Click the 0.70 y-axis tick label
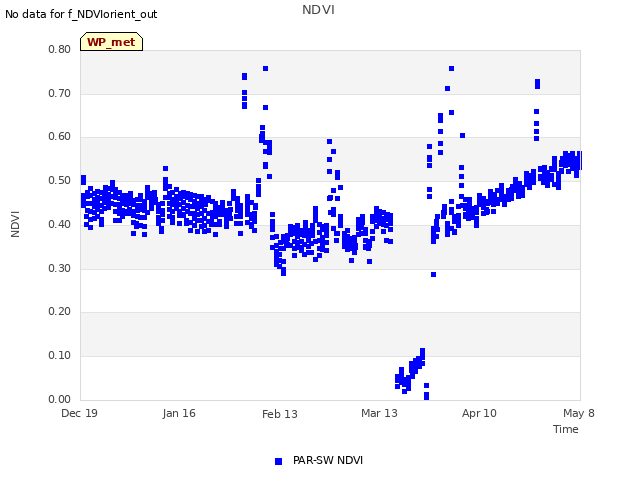Image resolution: width=640 pixels, height=480 pixels. pyautogui.click(x=59, y=93)
